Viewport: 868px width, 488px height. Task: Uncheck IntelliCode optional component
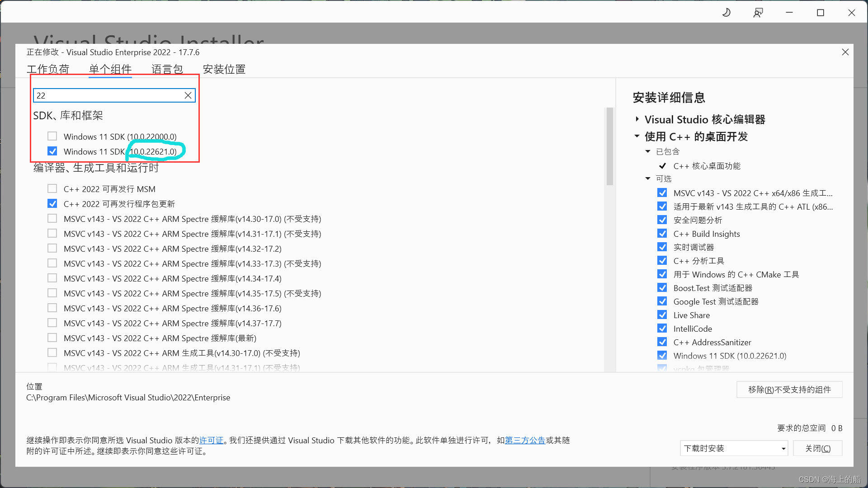tap(662, 328)
